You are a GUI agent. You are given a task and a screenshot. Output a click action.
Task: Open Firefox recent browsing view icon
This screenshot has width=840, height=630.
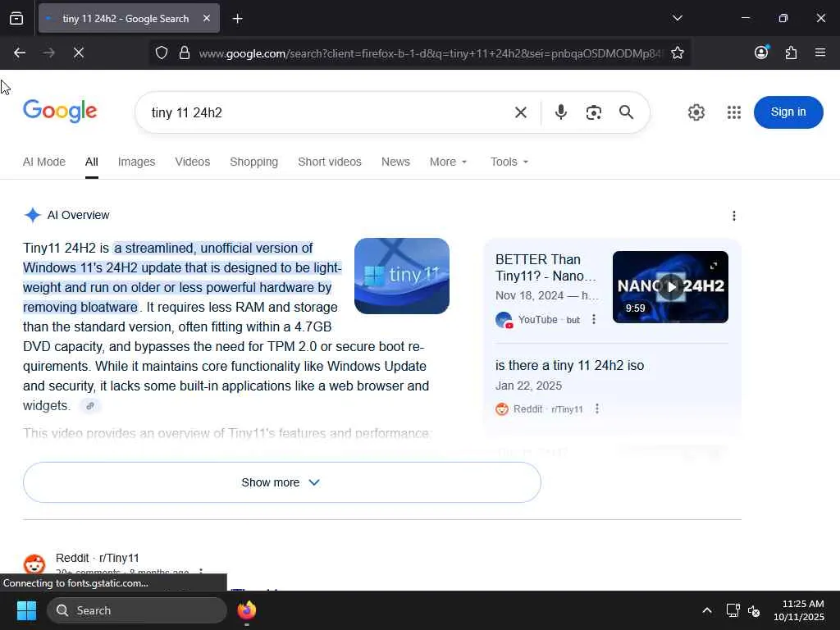[x=16, y=19]
